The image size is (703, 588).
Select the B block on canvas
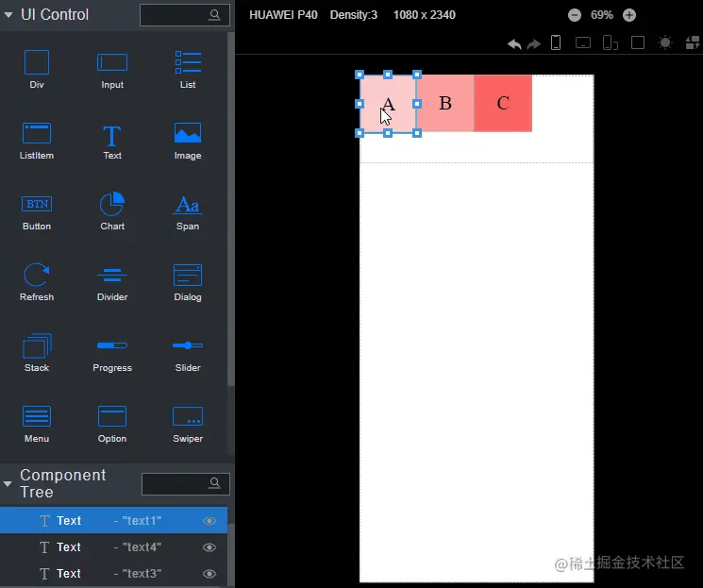click(445, 104)
